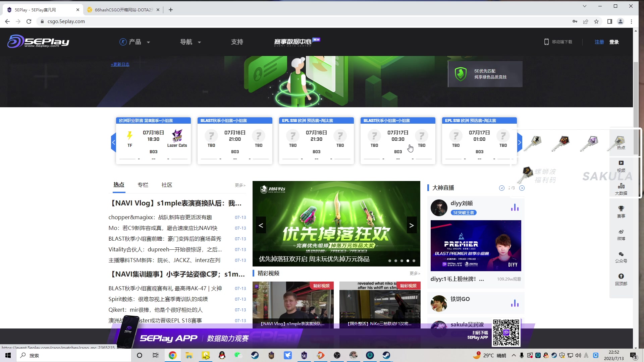Expand the 产品 dropdown menu
The width and height of the screenshot is (644, 362).
click(135, 42)
